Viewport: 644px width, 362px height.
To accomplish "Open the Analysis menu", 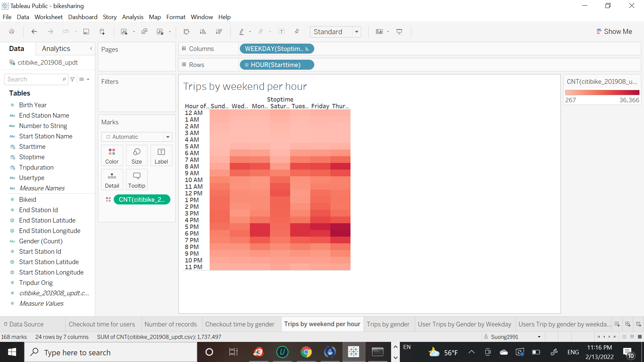I will coord(132,17).
